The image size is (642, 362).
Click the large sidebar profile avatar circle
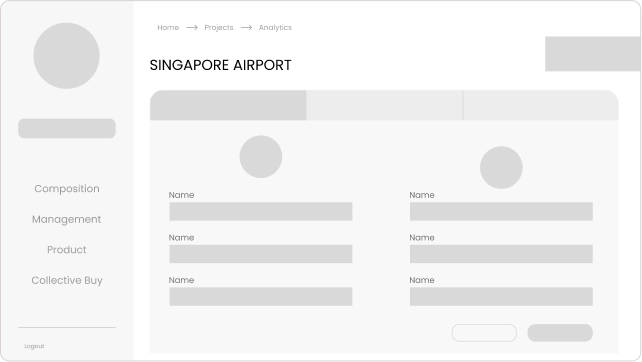[x=66, y=56]
